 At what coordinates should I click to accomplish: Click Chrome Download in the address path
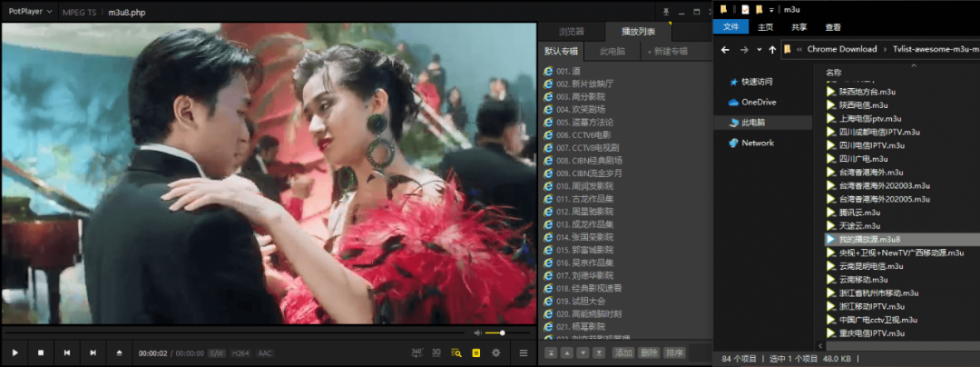point(842,49)
